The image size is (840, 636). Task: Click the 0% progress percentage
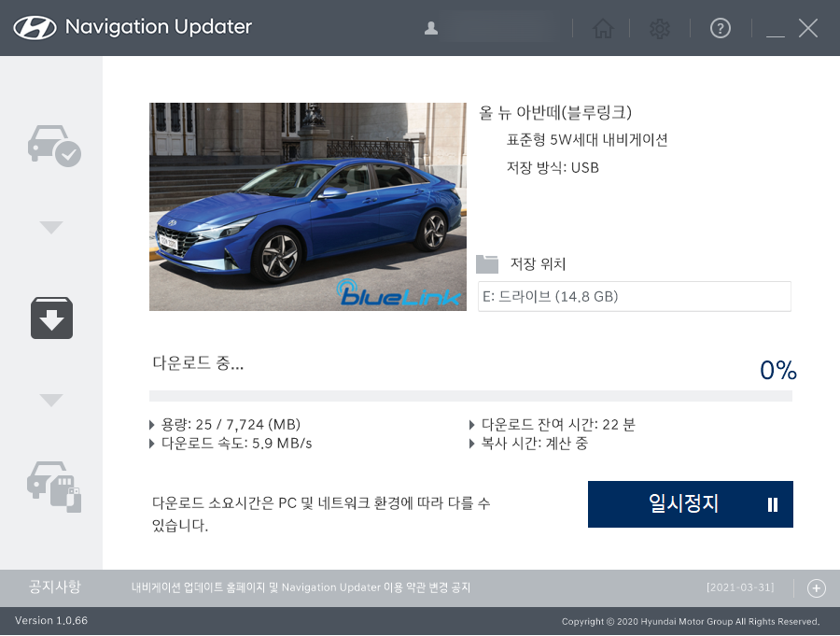pos(777,370)
